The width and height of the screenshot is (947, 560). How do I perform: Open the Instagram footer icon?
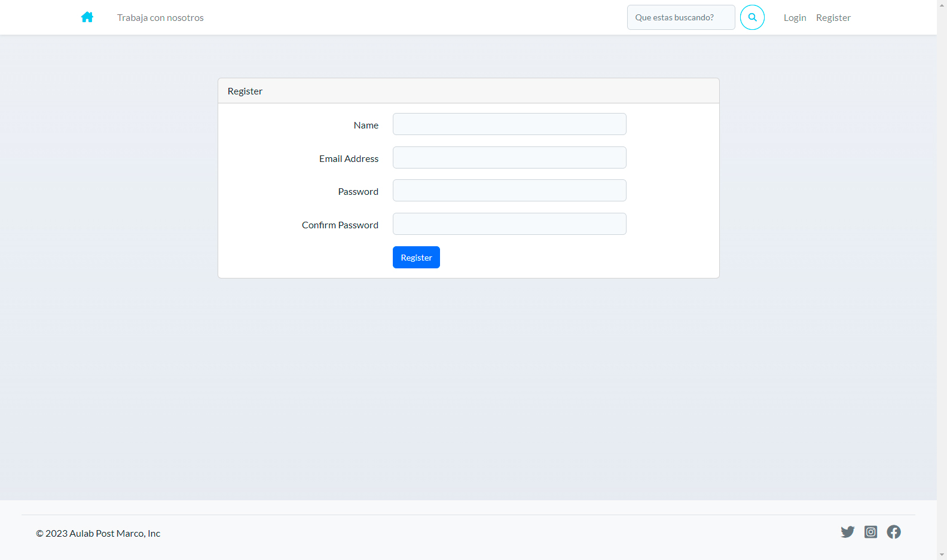click(870, 532)
